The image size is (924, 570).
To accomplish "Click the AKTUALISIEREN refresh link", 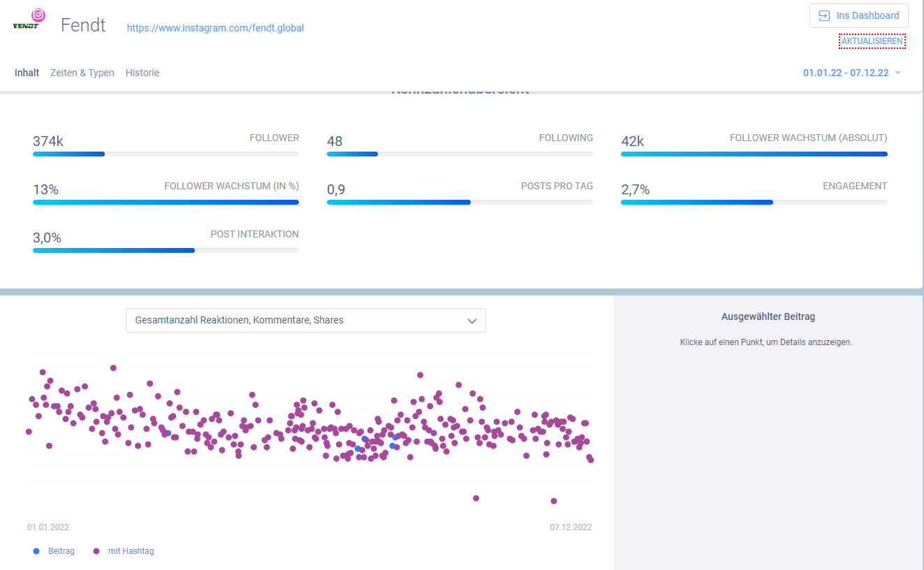I will pos(872,41).
